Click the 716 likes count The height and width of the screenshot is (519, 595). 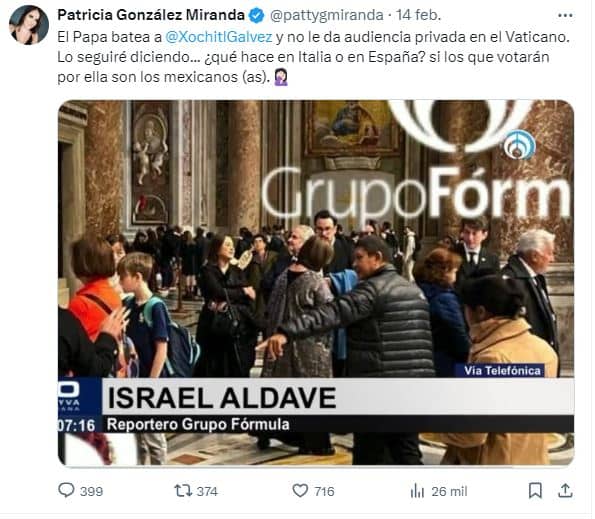coord(324,491)
